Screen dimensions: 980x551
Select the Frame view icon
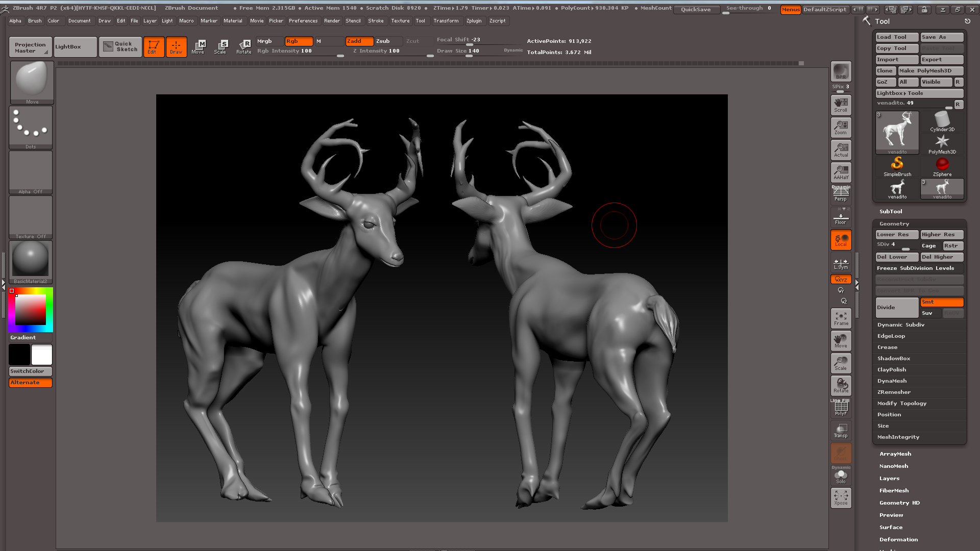click(841, 318)
